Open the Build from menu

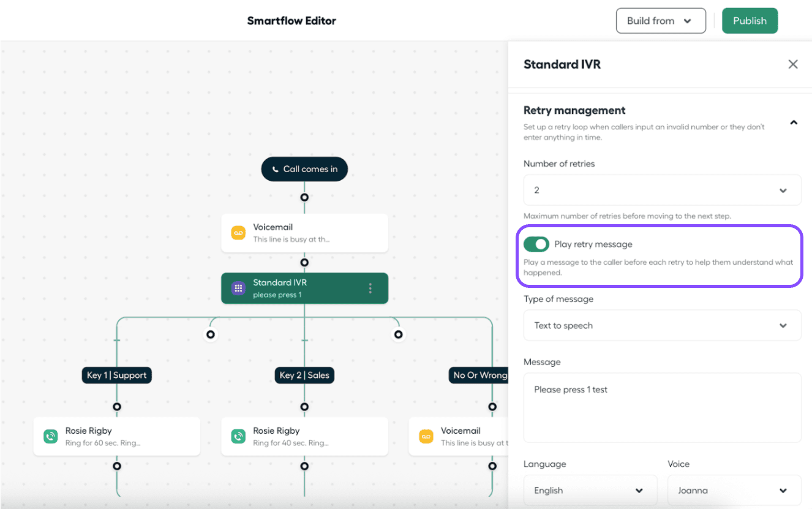(660, 21)
